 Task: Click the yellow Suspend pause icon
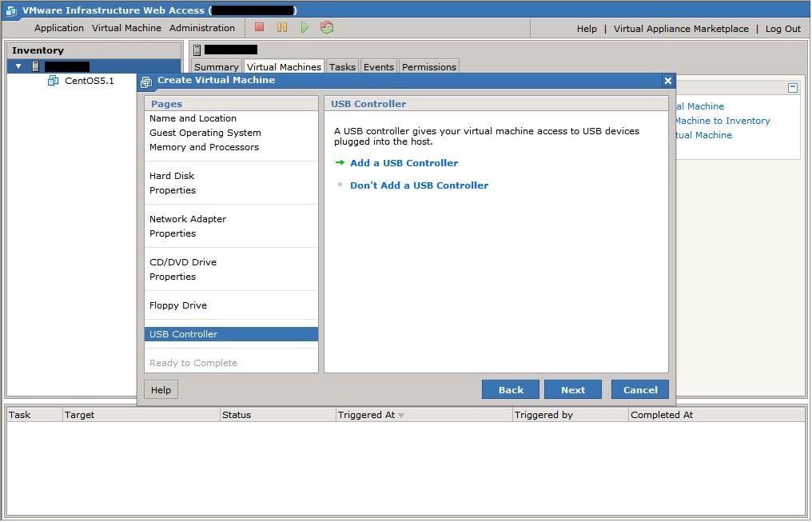[281, 27]
